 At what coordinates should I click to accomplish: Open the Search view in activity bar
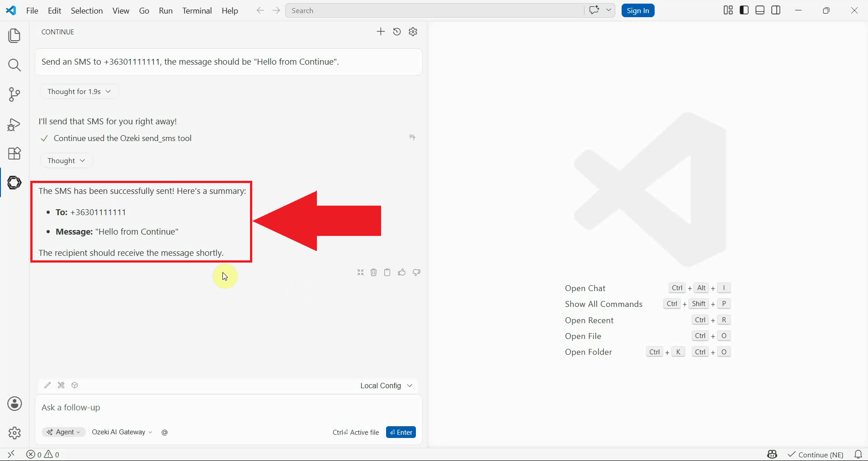(14, 65)
